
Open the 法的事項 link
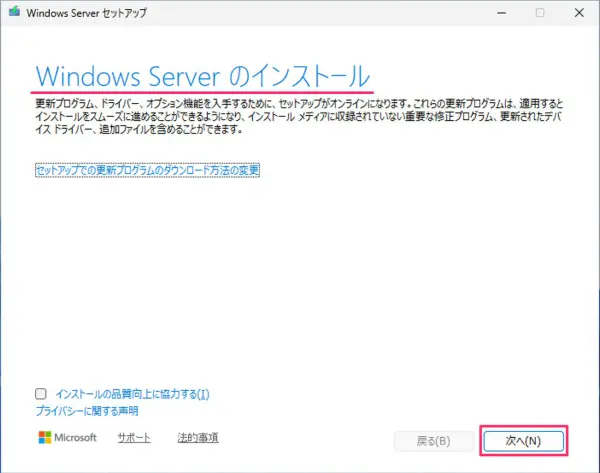click(x=198, y=438)
